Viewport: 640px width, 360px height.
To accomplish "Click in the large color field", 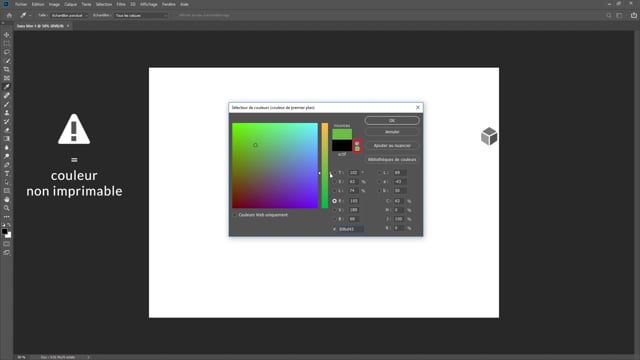I will 275,166.
